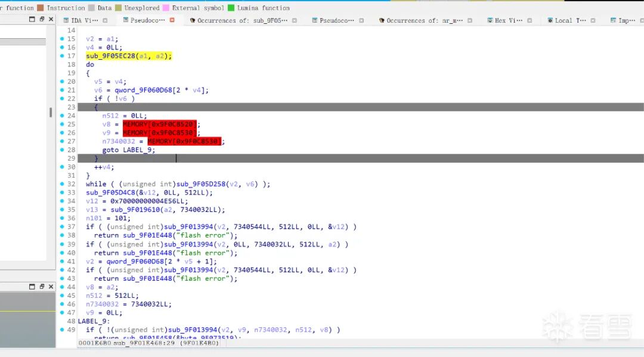
Task: Toggle breakpoint dot on line 32
Action: [62, 184]
